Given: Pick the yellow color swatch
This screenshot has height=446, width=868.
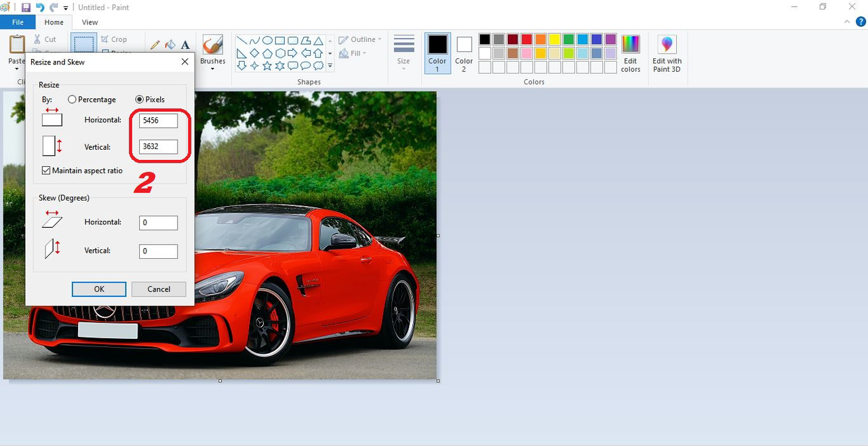Looking at the screenshot, I should tap(555, 39).
